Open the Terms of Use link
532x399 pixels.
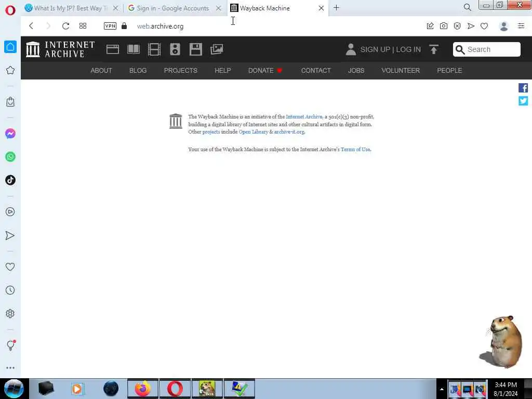(x=355, y=149)
